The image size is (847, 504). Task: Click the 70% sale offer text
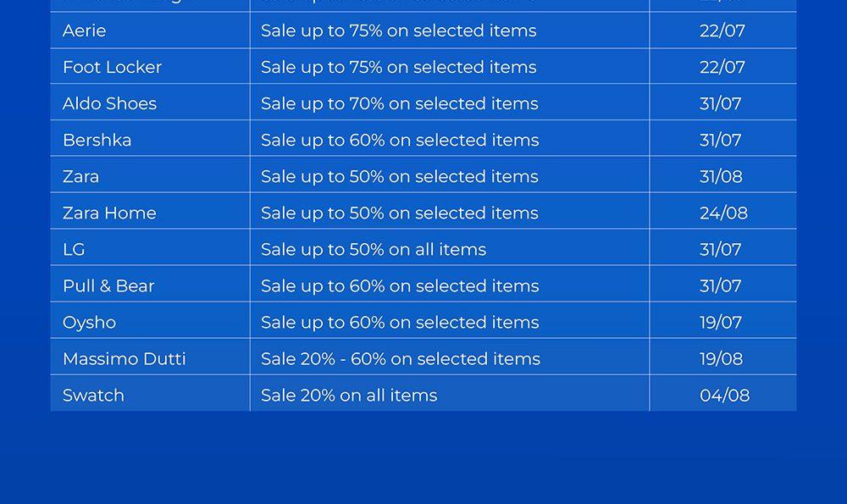pyautogui.click(x=399, y=103)
